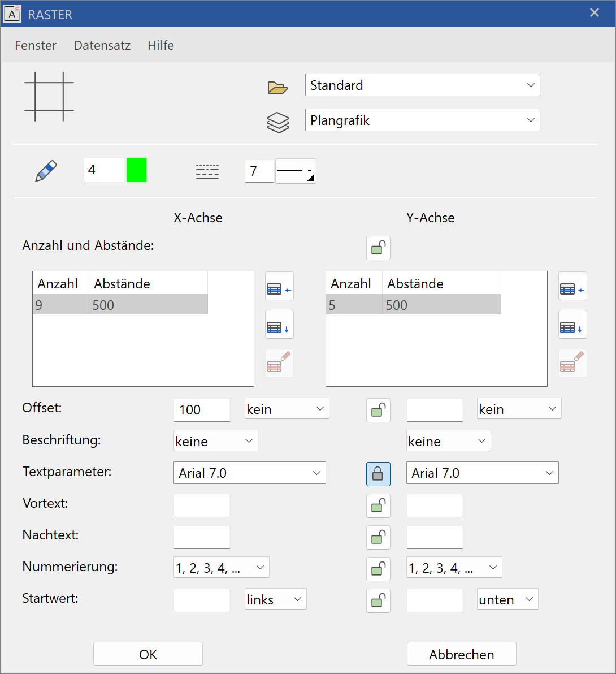Screen dimensions: 616x674
Task: Click the pen pencil icon
Action: pyautogui.click(x=46, y=171)
